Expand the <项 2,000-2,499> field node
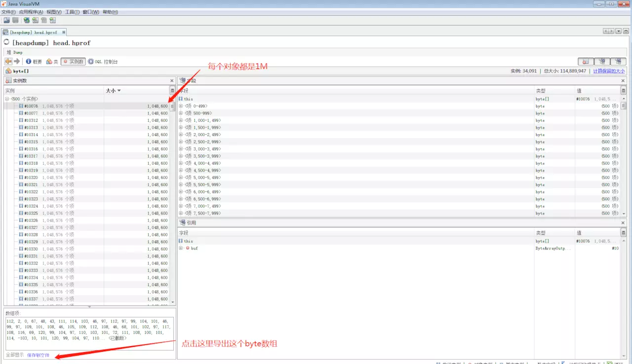Viewport: 632px width, 364px height. pyautogui.click(x=181, y=135)
